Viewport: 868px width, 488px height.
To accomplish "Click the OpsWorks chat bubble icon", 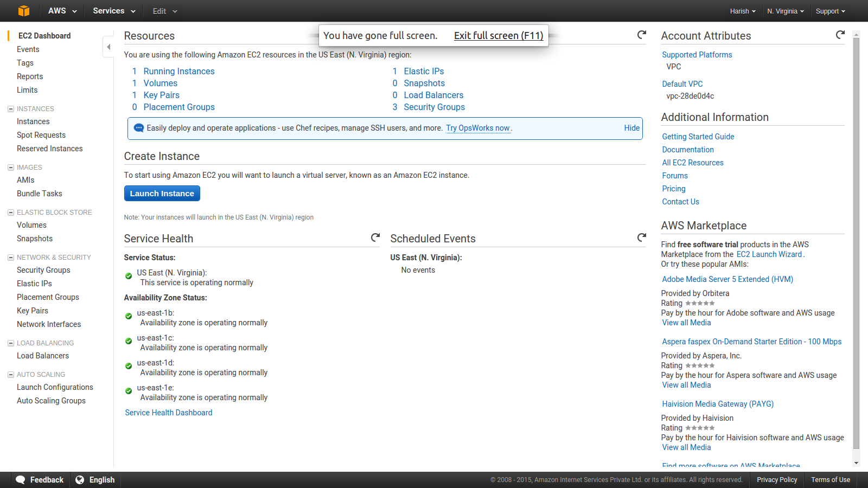I will 139,128.
